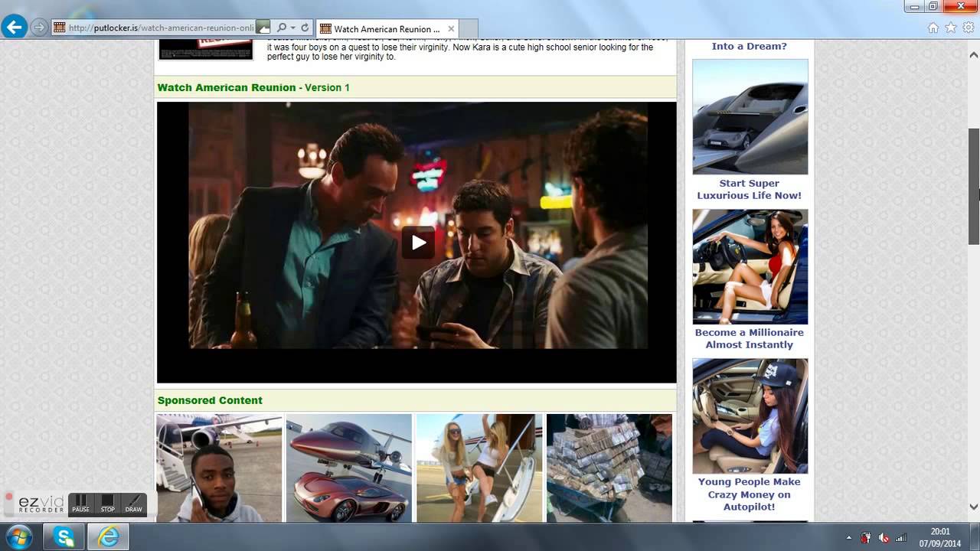Open the silver futuristic car ad image
Screen dimensions: 980x551
click(x=750, y=117)
